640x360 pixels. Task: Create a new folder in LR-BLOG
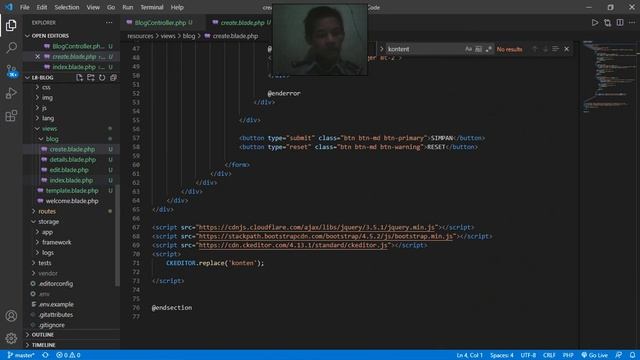91,78
